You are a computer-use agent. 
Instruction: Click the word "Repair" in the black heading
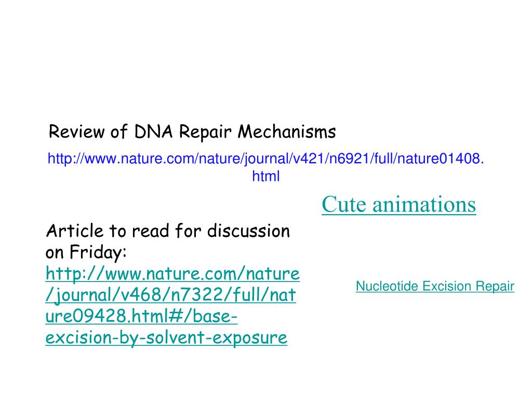coord(205,132)
